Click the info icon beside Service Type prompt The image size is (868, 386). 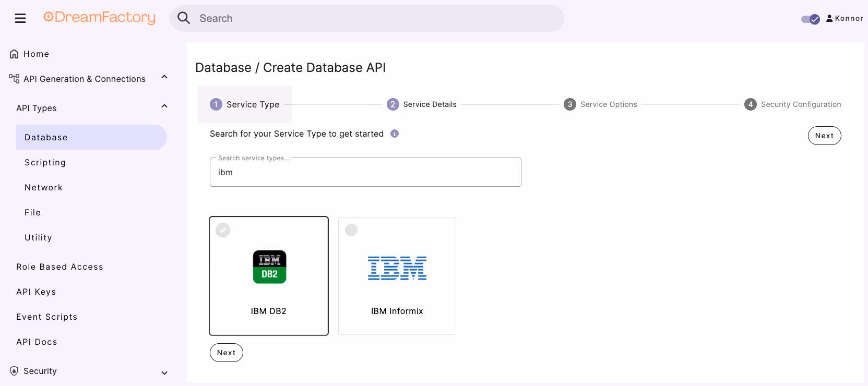(395, 134)
